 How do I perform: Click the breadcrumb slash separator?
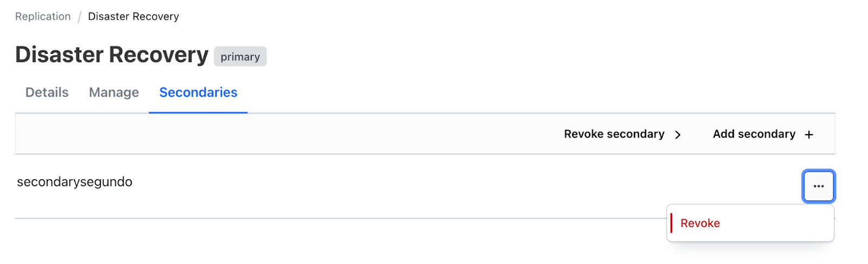pyautogui.click(x=79, y=17)
